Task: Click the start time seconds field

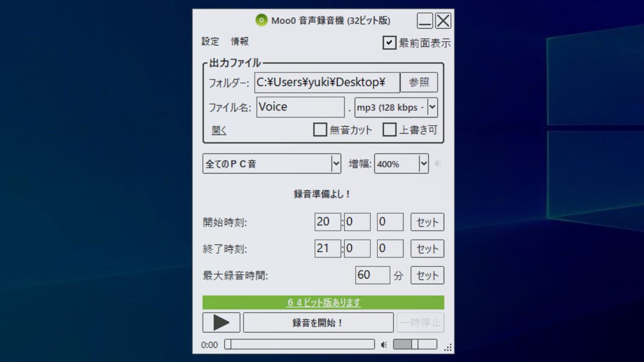Action: tap(390, 222)
